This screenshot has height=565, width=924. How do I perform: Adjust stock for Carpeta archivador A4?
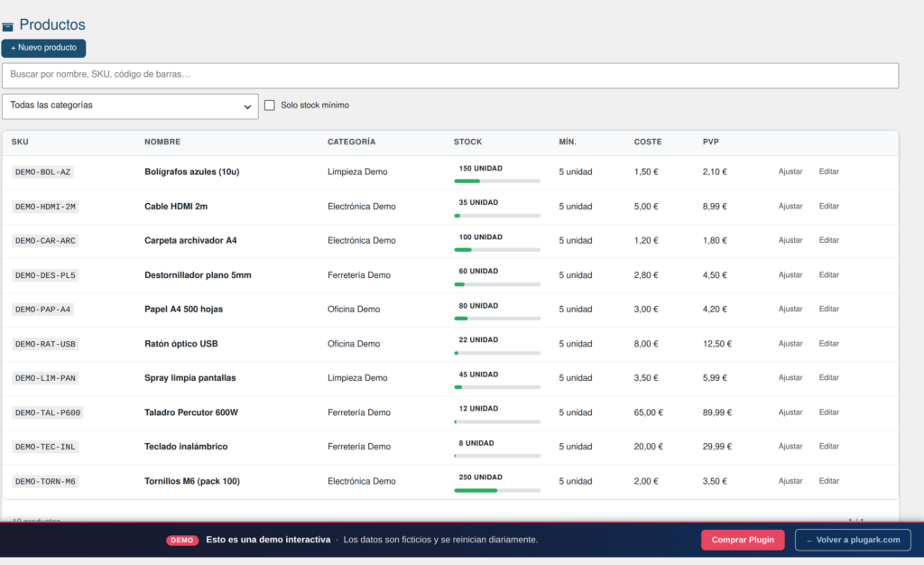pyautogui.click(x=790, y=240)
